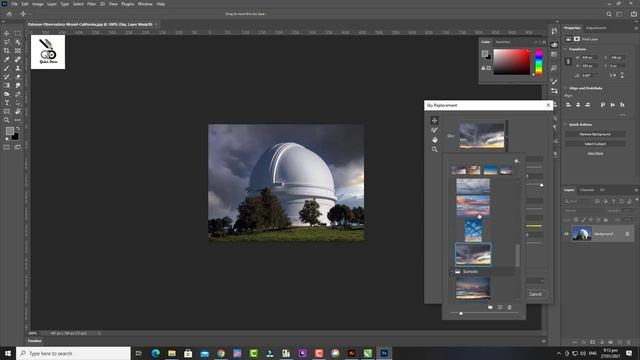The height and width of the screenshot is (360, 640).
Task: Open the Window menu
Action: point(145,4)
